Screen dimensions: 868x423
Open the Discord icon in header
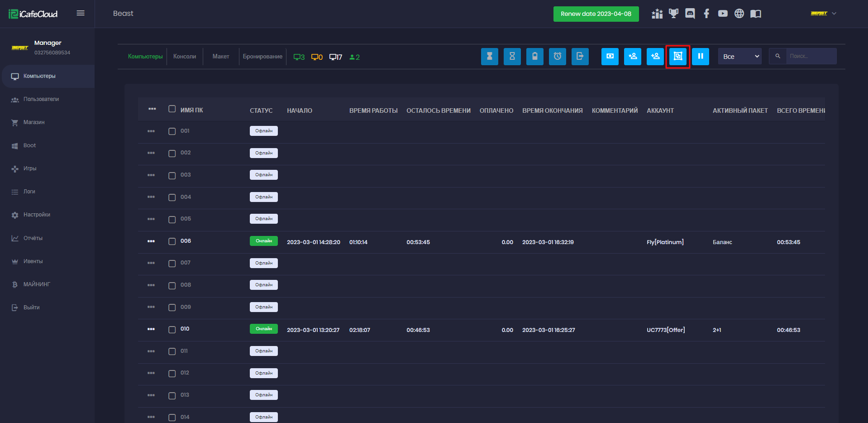click(x=690, y=14)
